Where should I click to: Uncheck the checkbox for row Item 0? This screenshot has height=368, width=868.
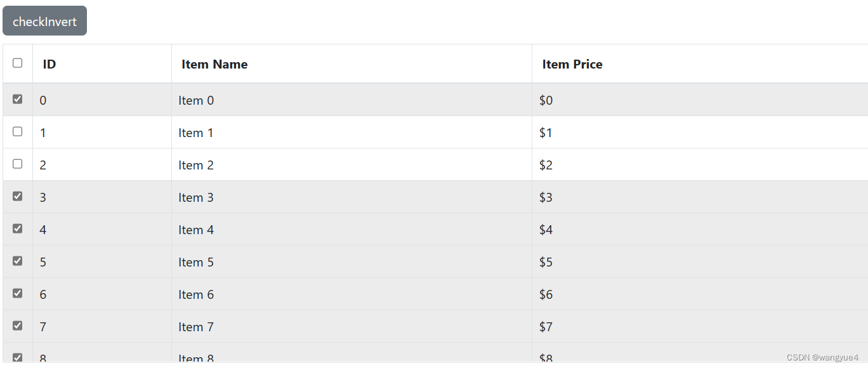(x=17, y=99)
